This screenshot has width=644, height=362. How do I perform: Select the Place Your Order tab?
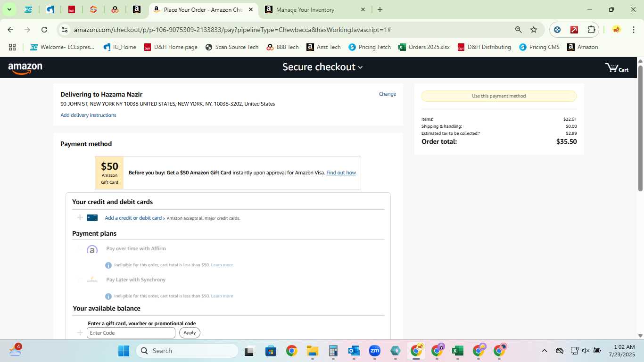[204, 9]
